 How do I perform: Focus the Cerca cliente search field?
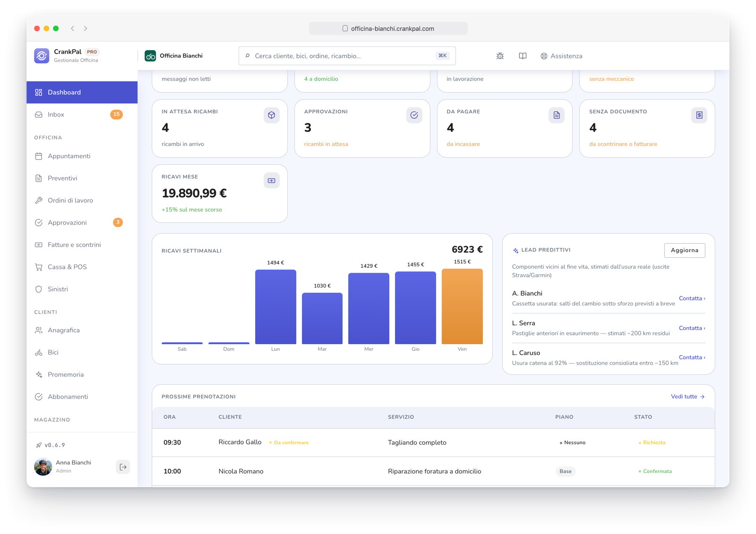point(347,56)
